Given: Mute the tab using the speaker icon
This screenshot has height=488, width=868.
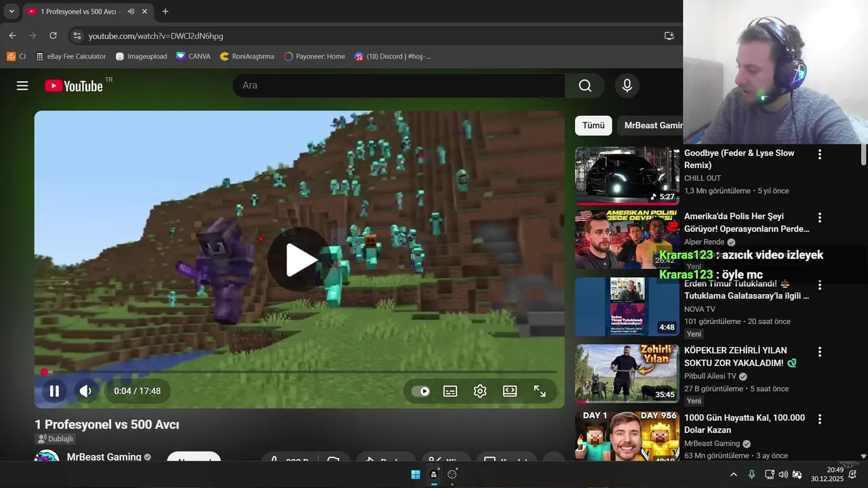Looking at the screenshot, I should (x=131, y=12).
